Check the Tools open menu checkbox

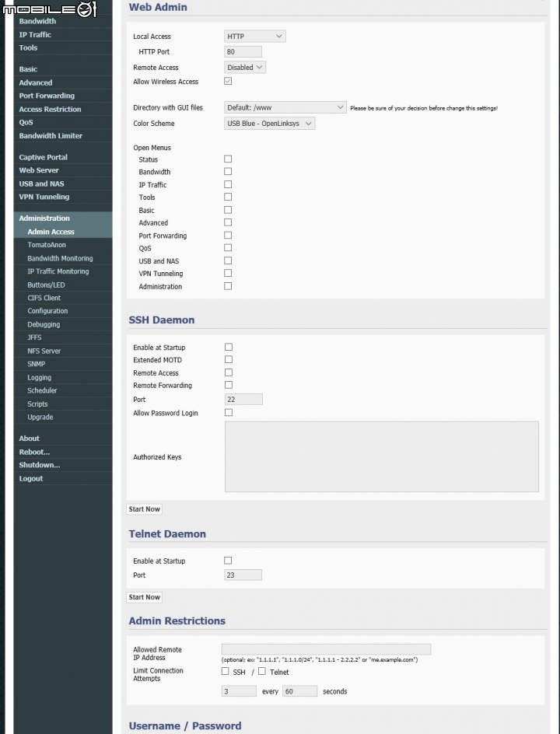(x=228, y=197)
